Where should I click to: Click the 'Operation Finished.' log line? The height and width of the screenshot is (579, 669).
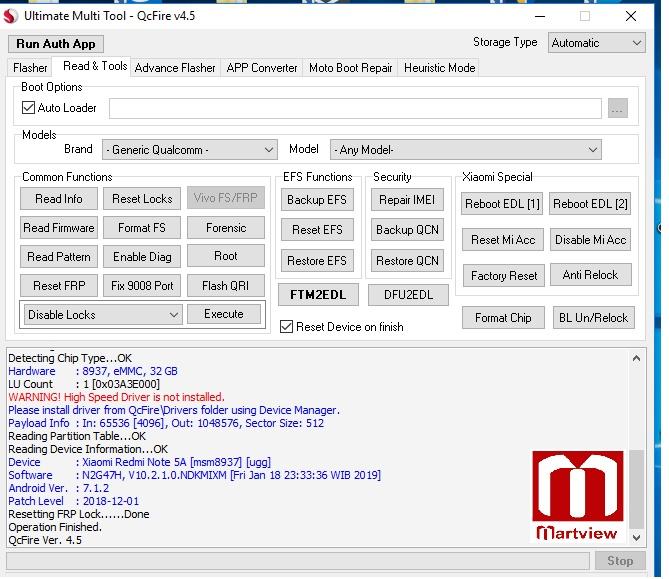[55, 527]
